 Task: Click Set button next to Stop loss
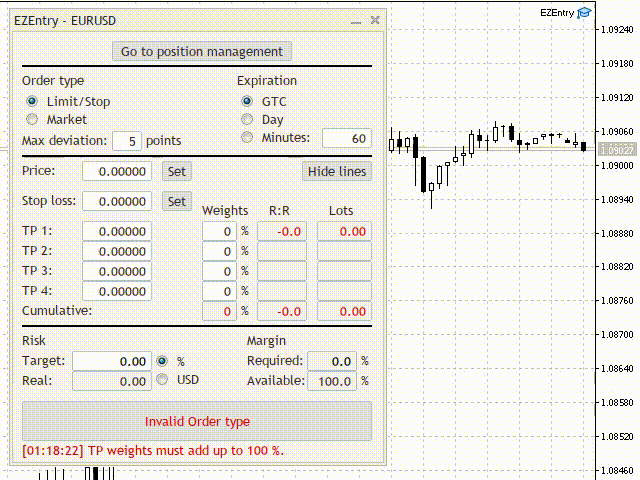coord(177,201)
